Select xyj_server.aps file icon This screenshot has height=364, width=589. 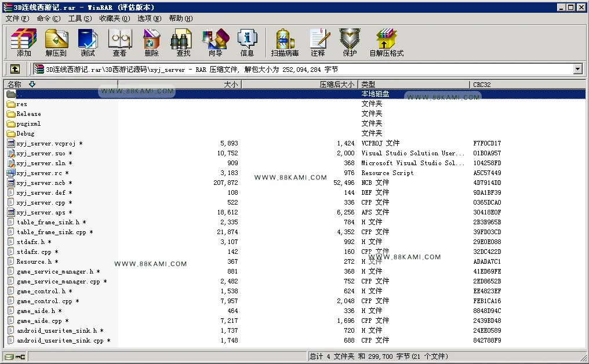(x=11, y=212)
